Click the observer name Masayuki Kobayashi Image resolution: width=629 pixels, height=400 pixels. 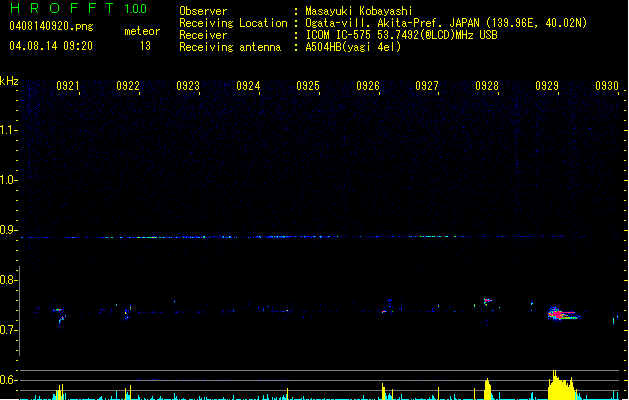coord(359,11)
